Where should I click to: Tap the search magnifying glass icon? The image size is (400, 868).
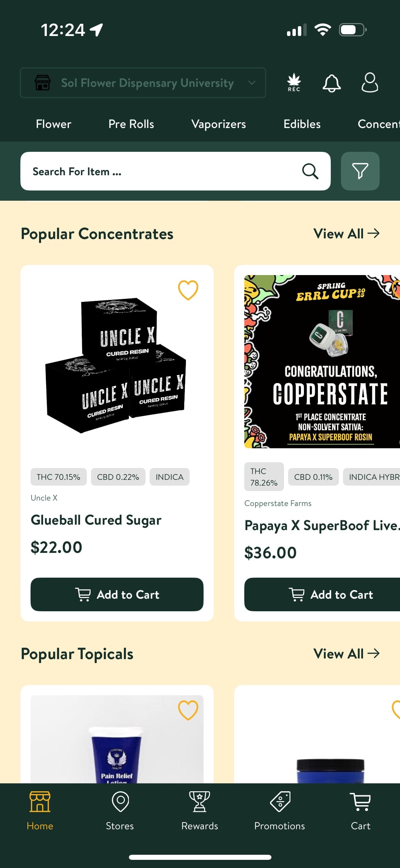[x=310, y=171]
